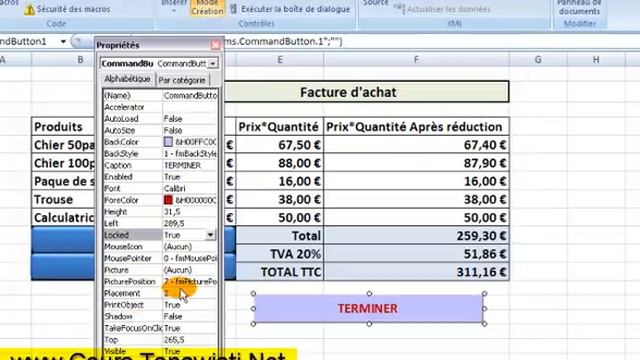This screenshot has height=360, width=640.
Task: Switch to the Par catégorie tab
Action: tap(182, 80)
